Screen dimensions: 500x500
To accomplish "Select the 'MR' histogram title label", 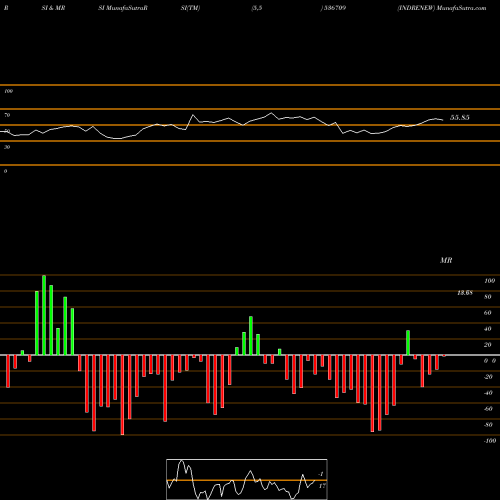I will point(446,260).
